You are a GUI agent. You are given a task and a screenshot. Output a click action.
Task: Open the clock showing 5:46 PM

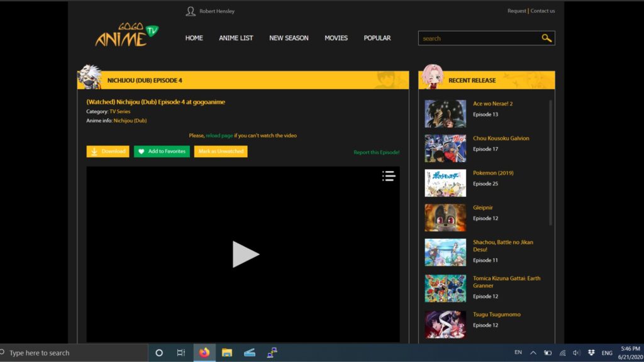click(x=630, y=353)
